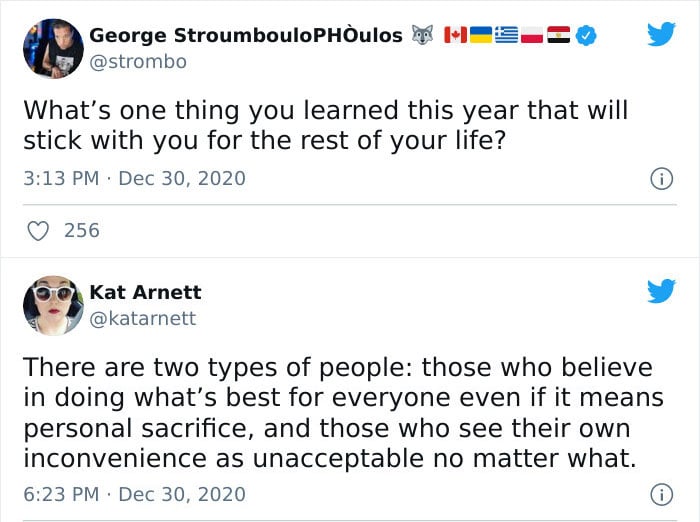This screenshot has height=522, width=700.
Task: Click the Kat Arnett display name
Action: tap(146, 292)
